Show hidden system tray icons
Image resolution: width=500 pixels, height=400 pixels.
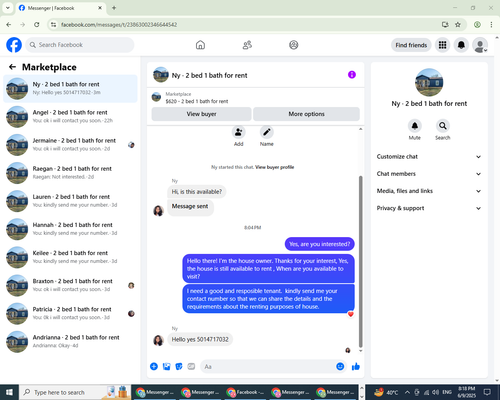coord(407,392)
